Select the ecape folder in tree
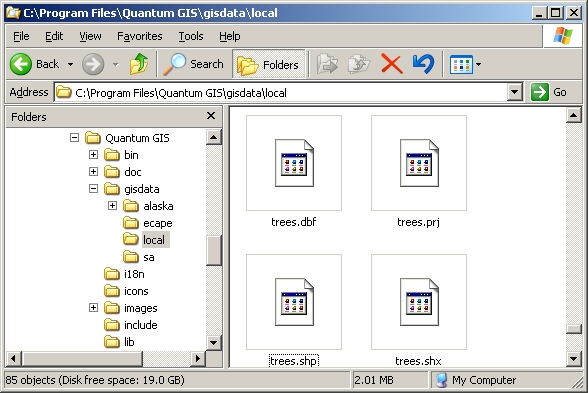 point(158,223)
